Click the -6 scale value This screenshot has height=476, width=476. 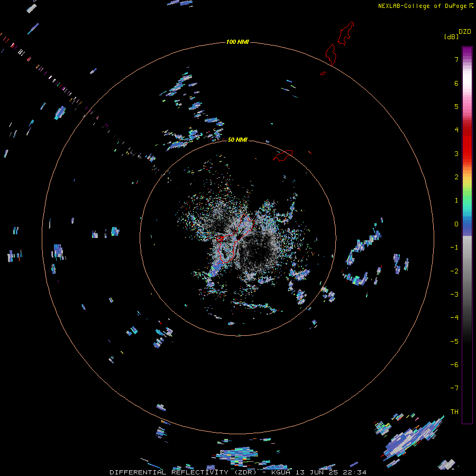pyautogui.click(x=454, y=365)
